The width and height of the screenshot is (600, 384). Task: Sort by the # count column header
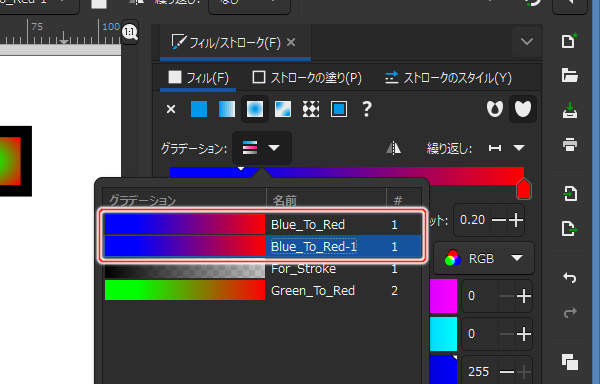(x=404, y=200)
